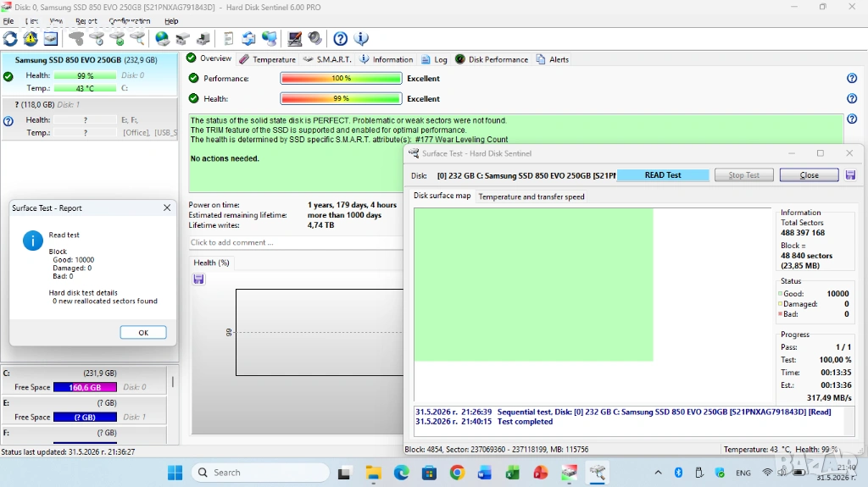Open the surface test magnifier disk icon
The image size is (868, 487).
click(x=138, y=39)
